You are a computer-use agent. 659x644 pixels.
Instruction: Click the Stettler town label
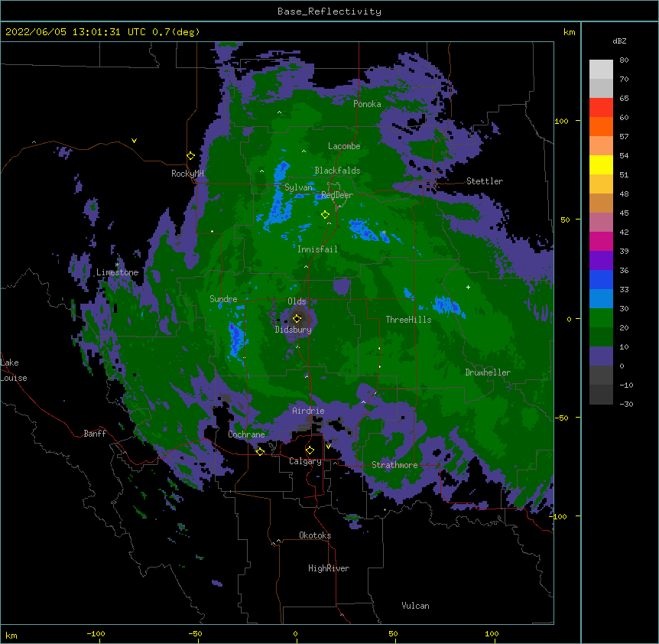pyautogui.click(x=484, y=181)
